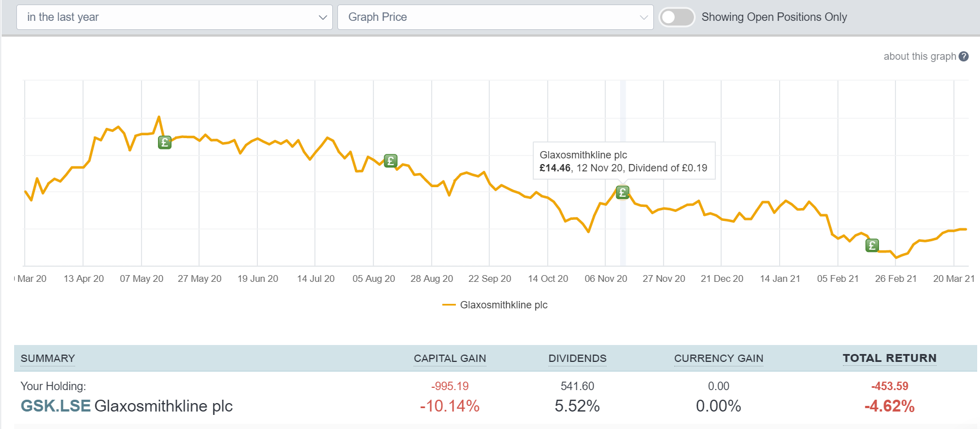
Task: Click the 14 Oct 20 axis label
Action: click(548, 278)
